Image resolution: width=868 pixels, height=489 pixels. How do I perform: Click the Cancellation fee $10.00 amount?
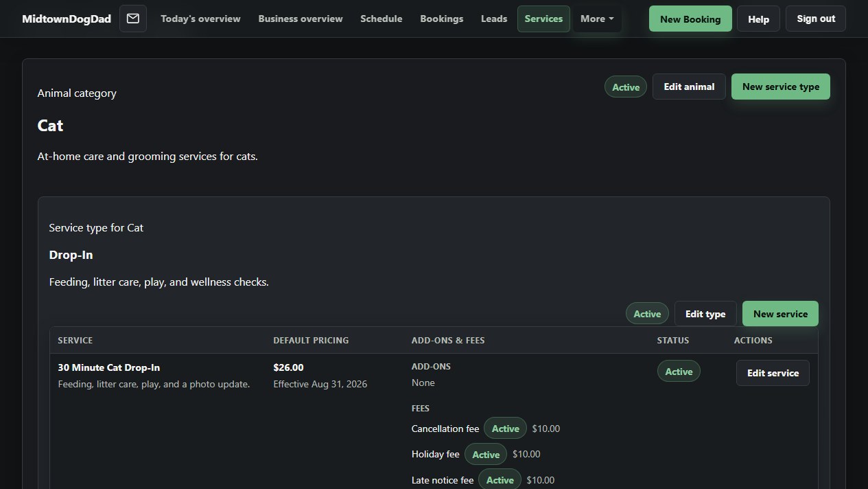coord(546,429)
